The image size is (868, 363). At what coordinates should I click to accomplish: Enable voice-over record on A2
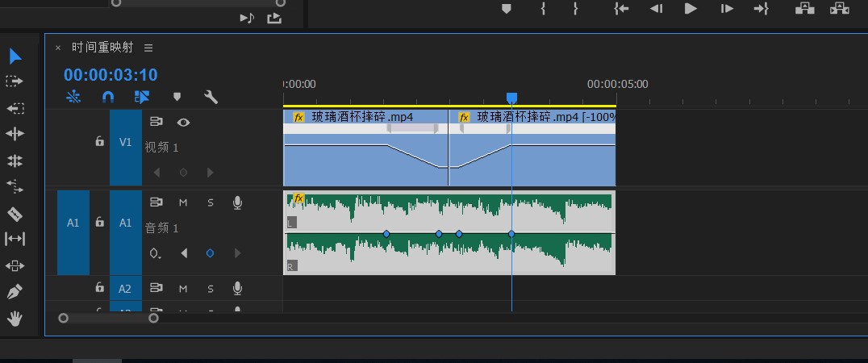click(237, 288)
